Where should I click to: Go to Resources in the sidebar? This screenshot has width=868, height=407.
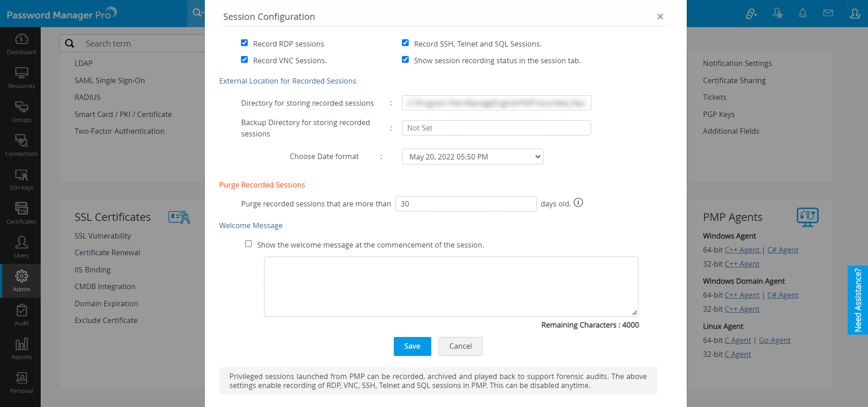click(x=21, y=78)
